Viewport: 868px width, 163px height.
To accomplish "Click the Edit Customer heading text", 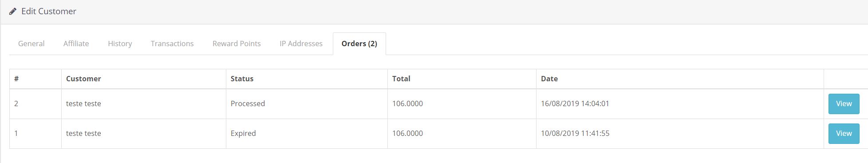I will click(x=49, y=12).
